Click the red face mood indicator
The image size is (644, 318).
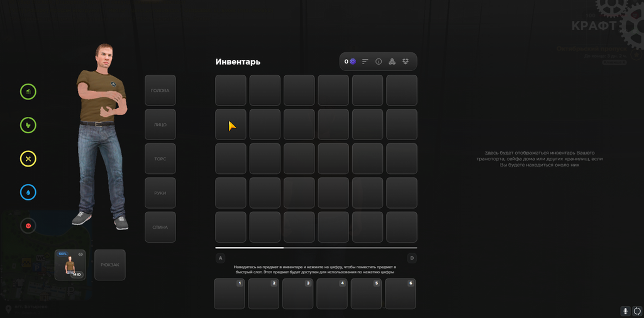[28, 226]
